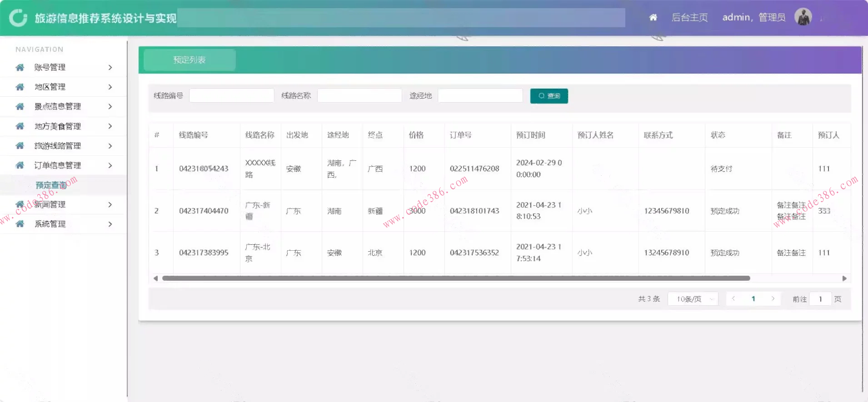This screenshot has width=868, height=402.
Task: Click the 共 3 条 total count text
Action: click(x=649, y=299)
